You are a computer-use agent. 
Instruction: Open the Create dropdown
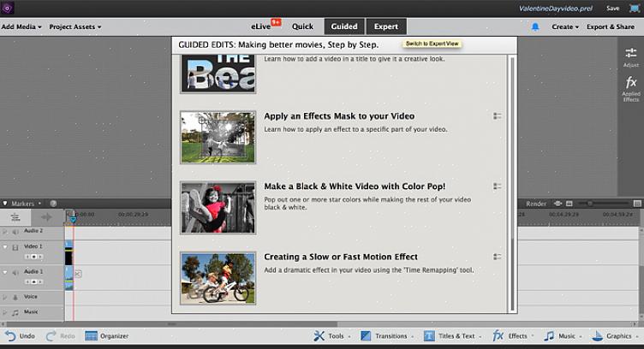[x=565, y=27]
